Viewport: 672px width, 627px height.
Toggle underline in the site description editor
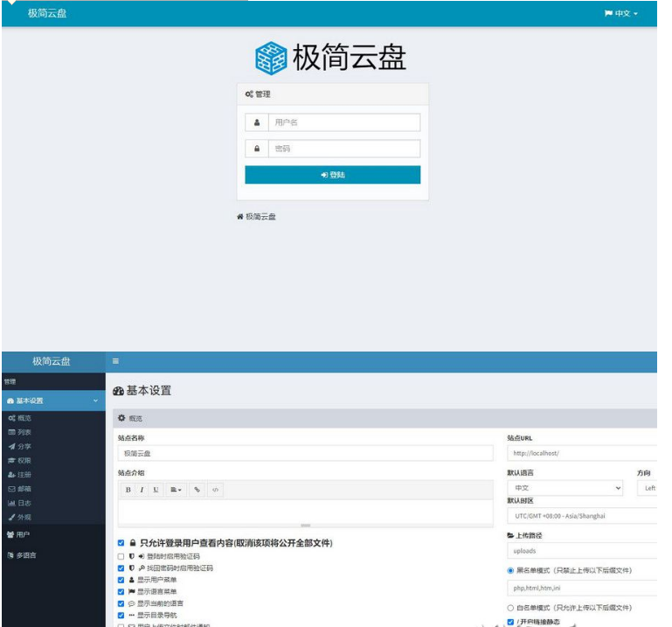pyautogui.click(x=156, y=490)
